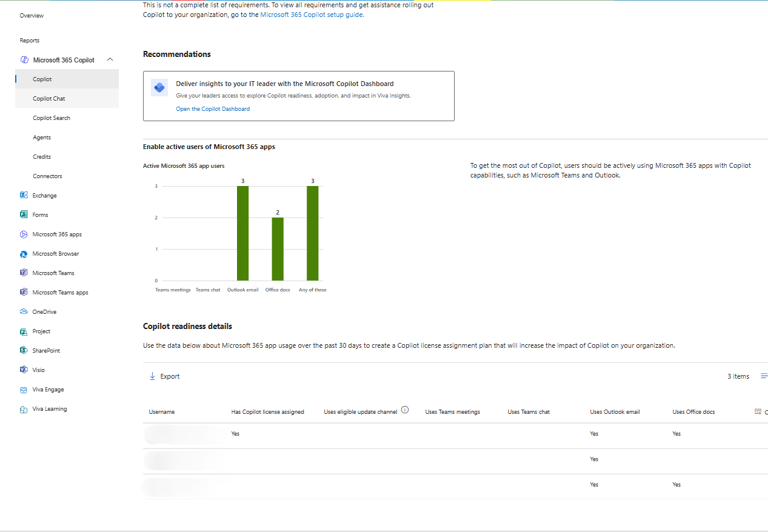
Task: Click Enable active users of Microsoft 365 apps heading
Action: [x=209, y=147]
